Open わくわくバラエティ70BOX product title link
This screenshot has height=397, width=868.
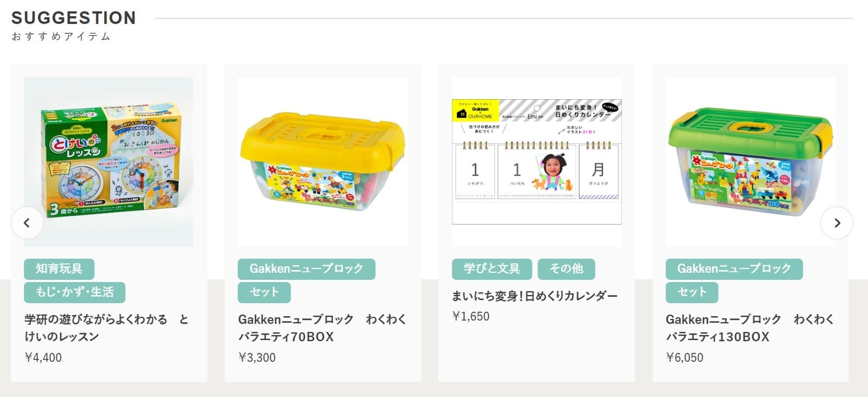[x=322, y=328]
